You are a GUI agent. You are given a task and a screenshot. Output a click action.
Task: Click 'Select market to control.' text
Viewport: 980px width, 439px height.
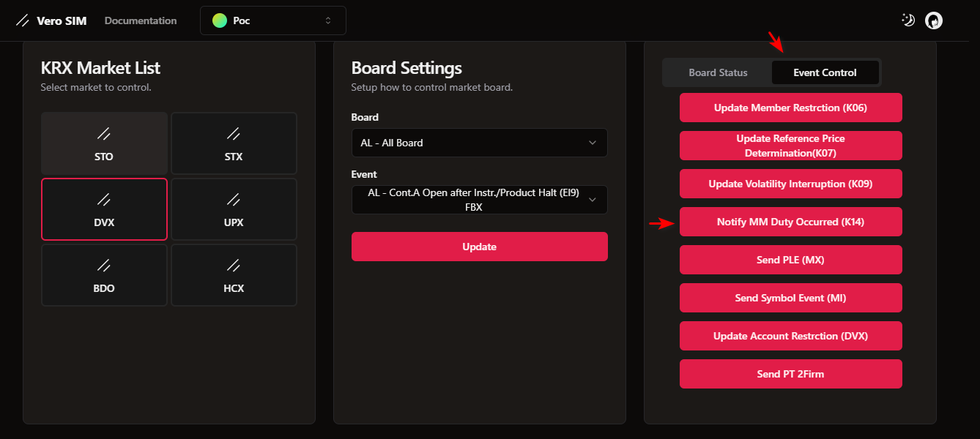[x=96, y=88]
